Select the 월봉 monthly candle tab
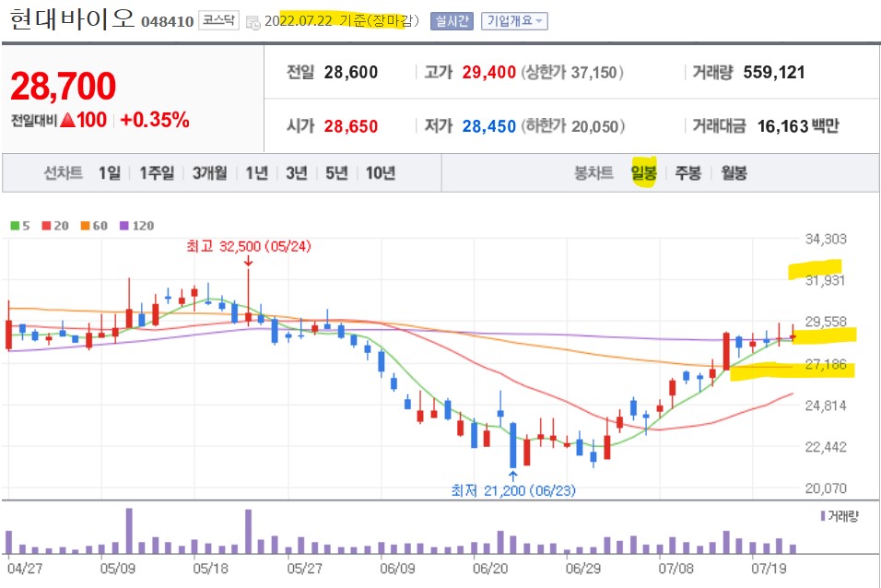The width and height of the screenshot is (881, 588). coord(734,173)
